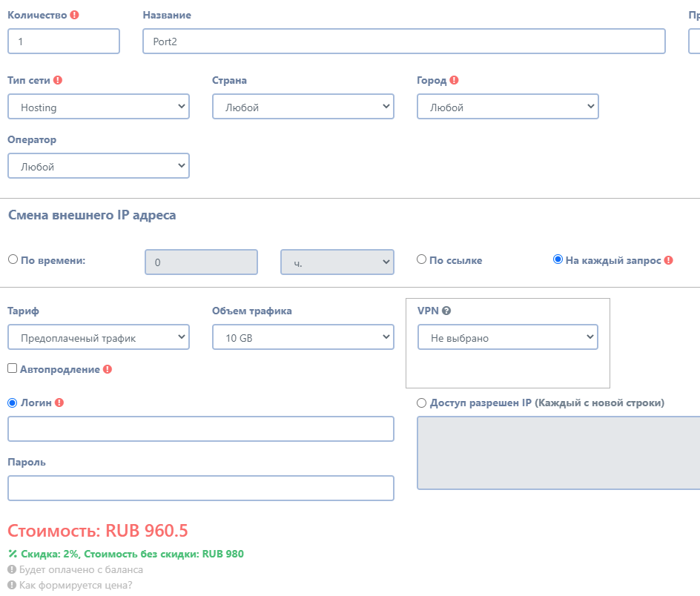Focus the Пароль password input field
The height and width of the screenshot is (596, 700).
coord(200,488)
